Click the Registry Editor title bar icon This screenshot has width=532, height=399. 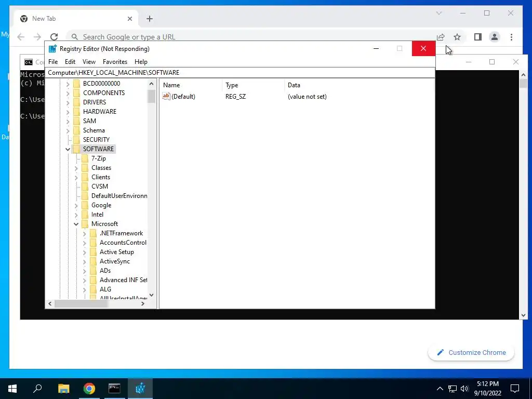52,48
